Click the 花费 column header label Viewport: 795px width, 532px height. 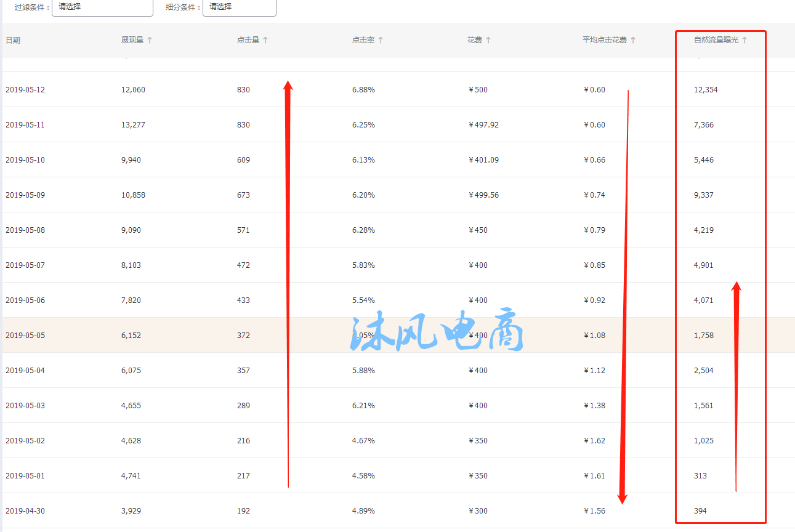tap(475, 40)
